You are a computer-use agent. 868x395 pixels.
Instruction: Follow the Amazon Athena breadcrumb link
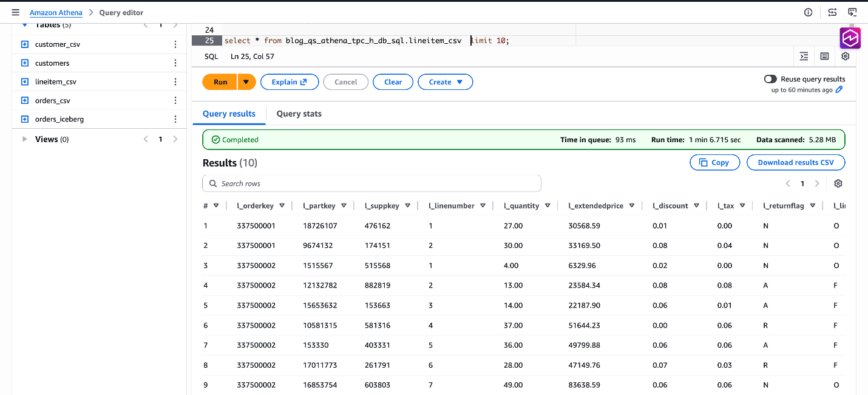tap(56, 12)
